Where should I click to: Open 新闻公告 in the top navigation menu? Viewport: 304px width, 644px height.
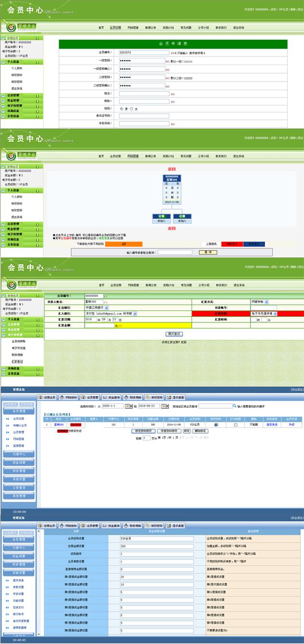click(151, 28)
